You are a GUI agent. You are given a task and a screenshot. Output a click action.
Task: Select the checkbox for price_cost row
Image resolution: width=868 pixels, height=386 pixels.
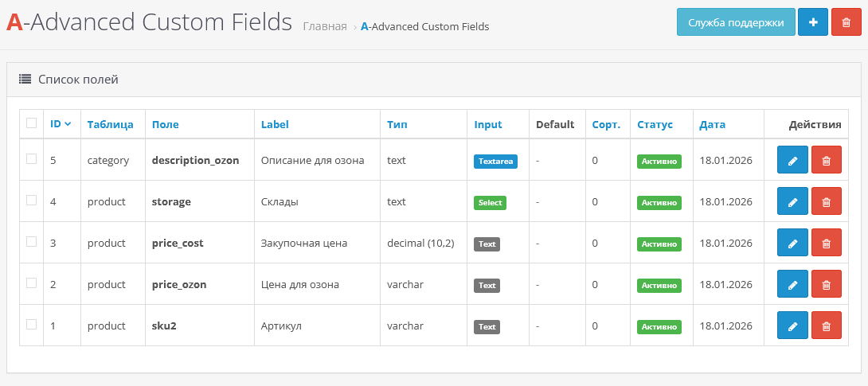pyautogui.click(x=32, y=242)
